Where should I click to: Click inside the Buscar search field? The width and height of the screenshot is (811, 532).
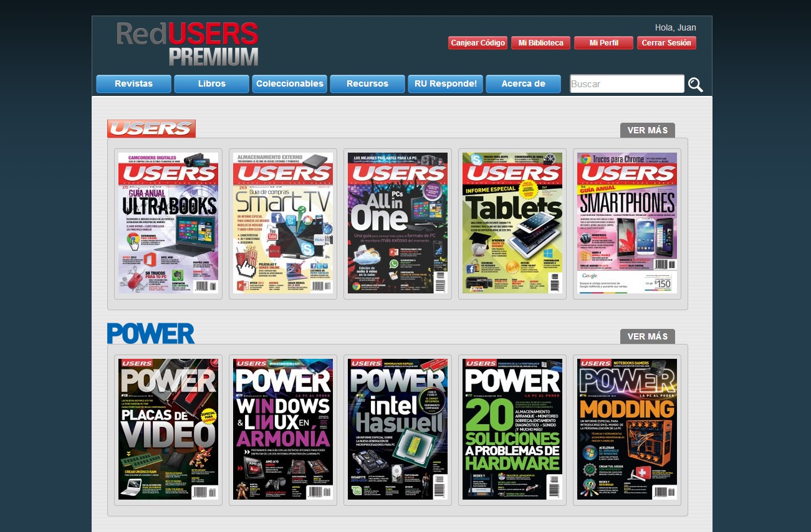tap(626, 83)
